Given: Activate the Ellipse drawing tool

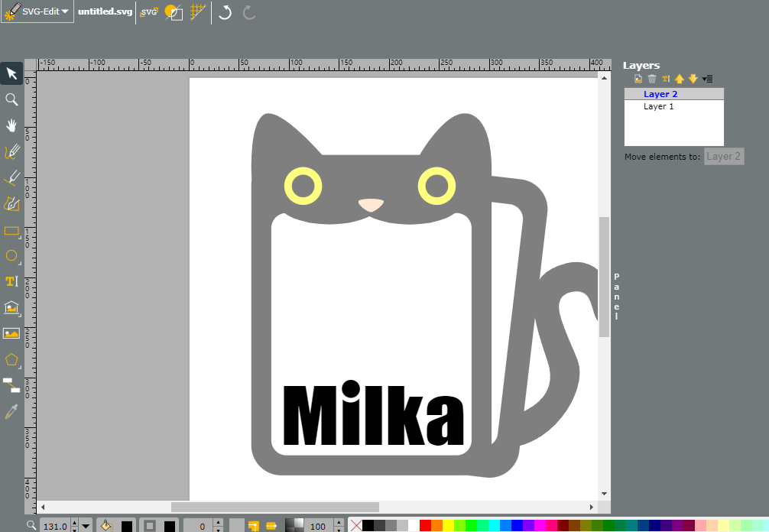Looking at the screenshot, I should tap(11, 255).
